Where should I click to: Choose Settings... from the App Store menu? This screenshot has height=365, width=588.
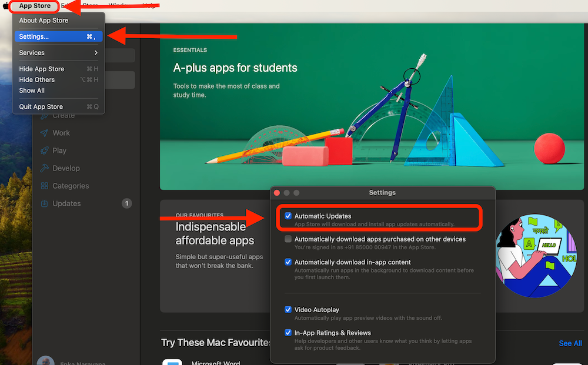click(x=58, y=36)
